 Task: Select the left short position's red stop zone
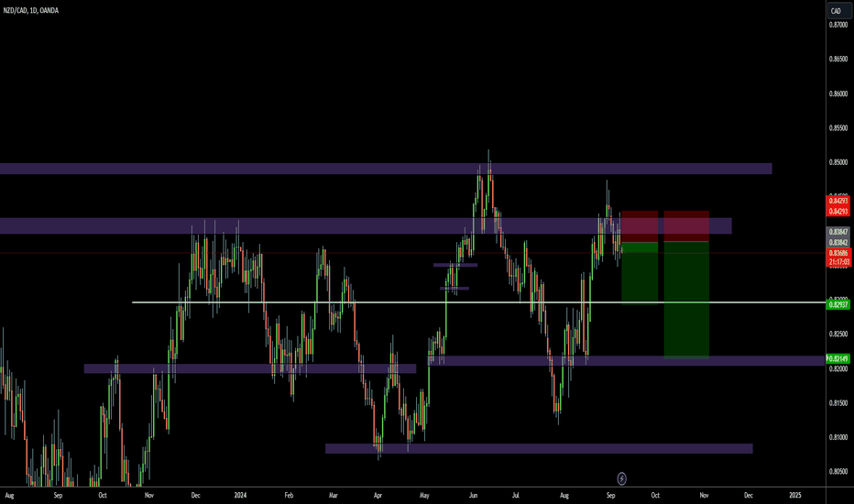(x=640, y=226)
